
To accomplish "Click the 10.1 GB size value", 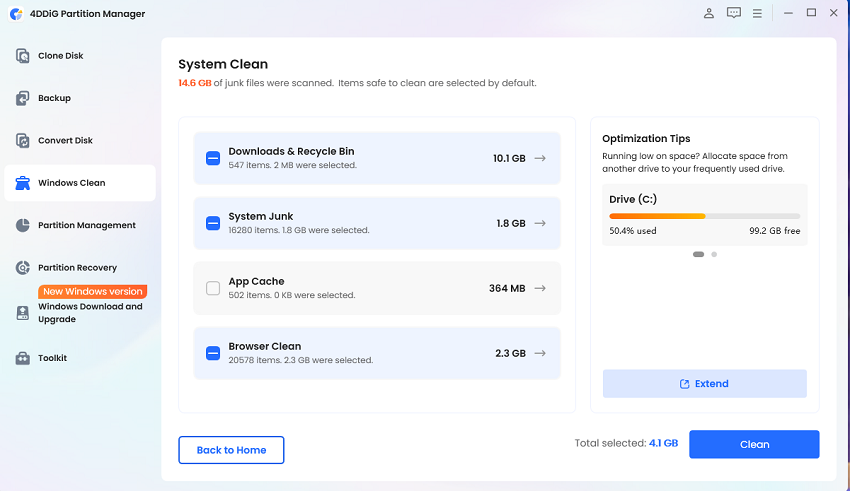I will pyautogui.click(x=509, y=158).
